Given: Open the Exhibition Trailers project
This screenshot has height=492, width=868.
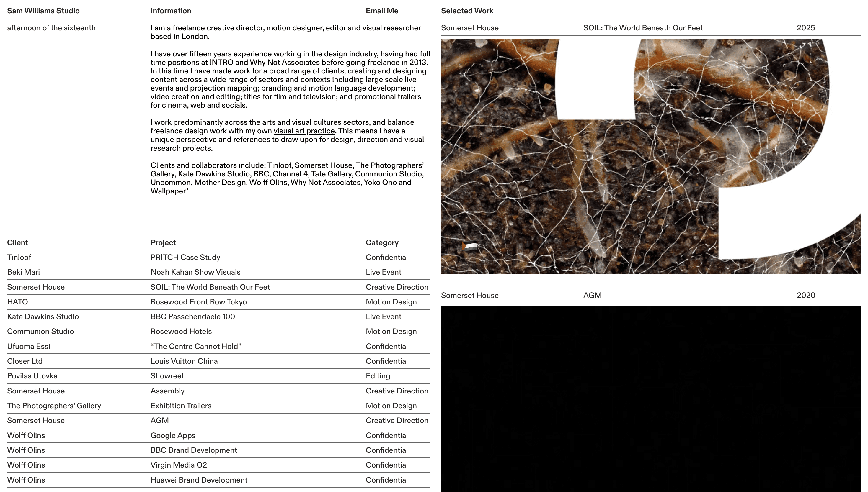Looking at the screenshot, I should click(181, 406).
